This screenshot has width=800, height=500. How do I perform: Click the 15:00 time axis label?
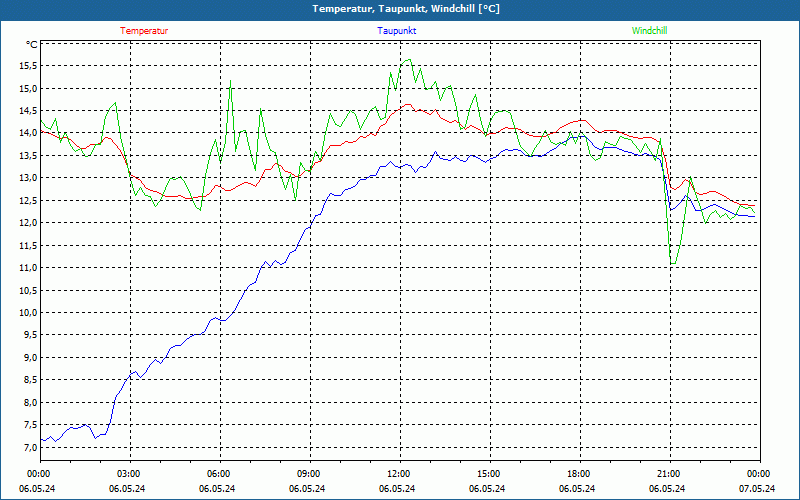490,474
